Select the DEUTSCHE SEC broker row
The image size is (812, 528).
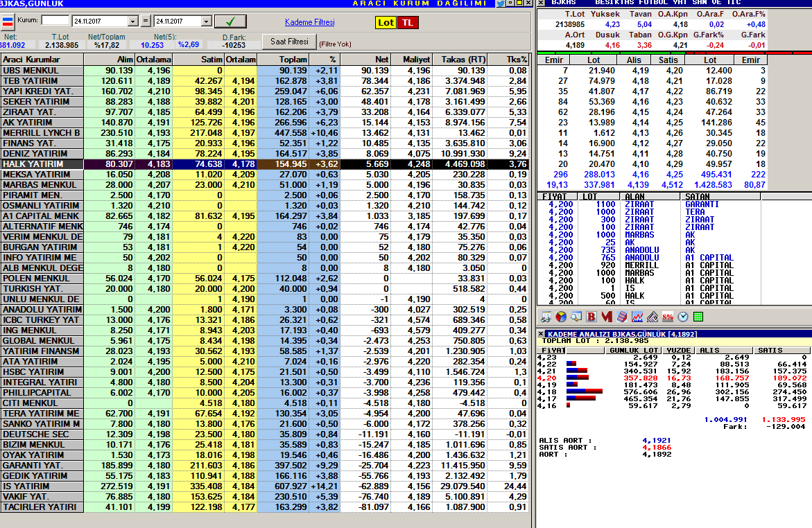[x=265, y=434]
